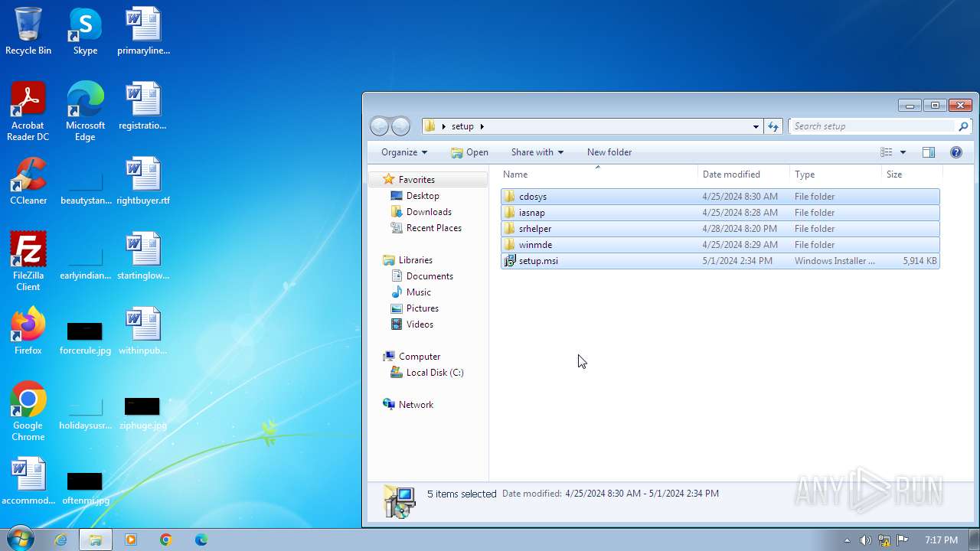Sort by Date modified column
This screenshot has width=980, height=551.
[x=743, y=174]
